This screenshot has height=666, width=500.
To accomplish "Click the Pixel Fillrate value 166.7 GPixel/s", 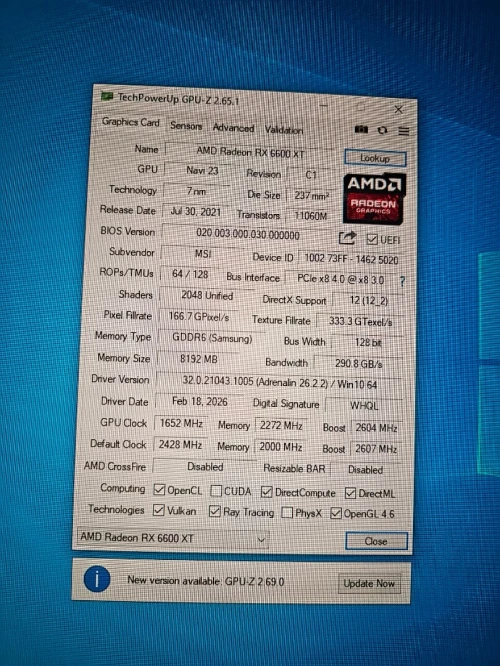I will click(199, 316).
